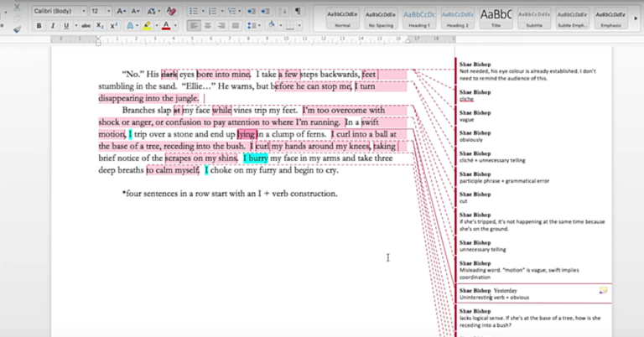Toggle Strikethrough formatting
Viewport: 644px width, 337px height.
point(86,26)
